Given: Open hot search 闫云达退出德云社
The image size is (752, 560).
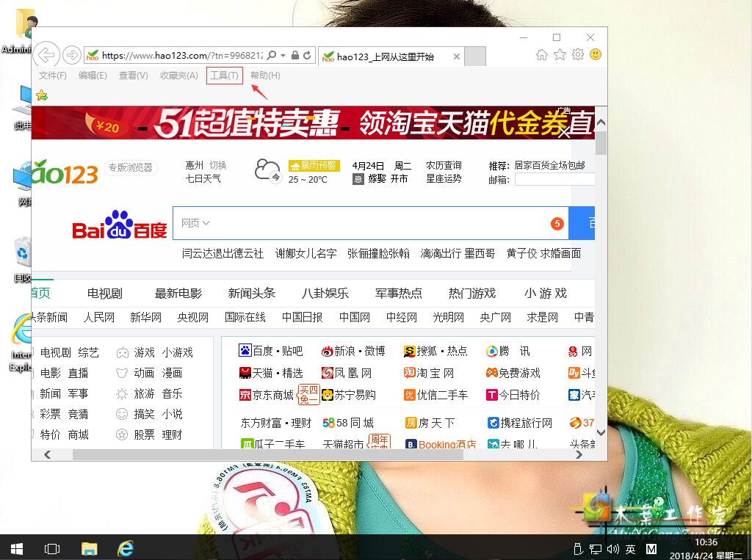Looking at the screenshot, I should tap(223, 253).
